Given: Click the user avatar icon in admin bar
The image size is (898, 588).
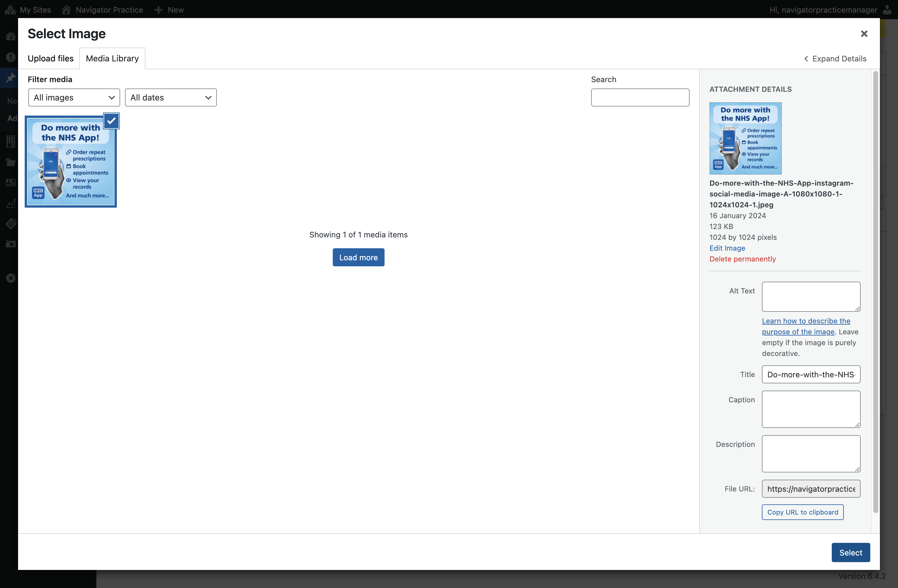Looking at the screenshot, I should point(887,9).
